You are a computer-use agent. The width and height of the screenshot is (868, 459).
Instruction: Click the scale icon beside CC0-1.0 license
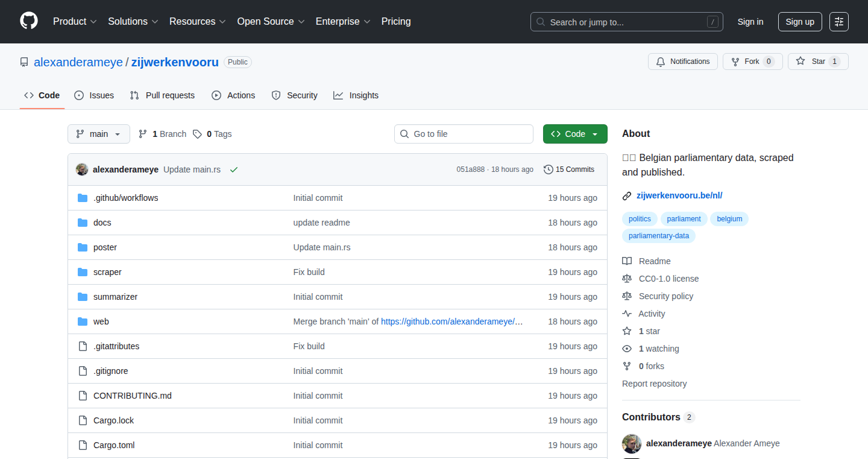627,279
